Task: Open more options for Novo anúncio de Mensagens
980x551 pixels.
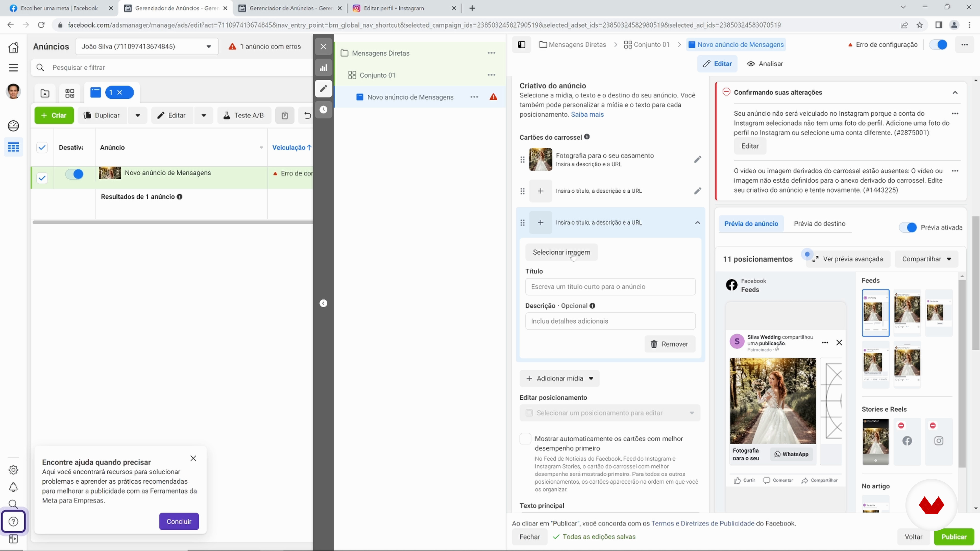Action: pos(474,97)
